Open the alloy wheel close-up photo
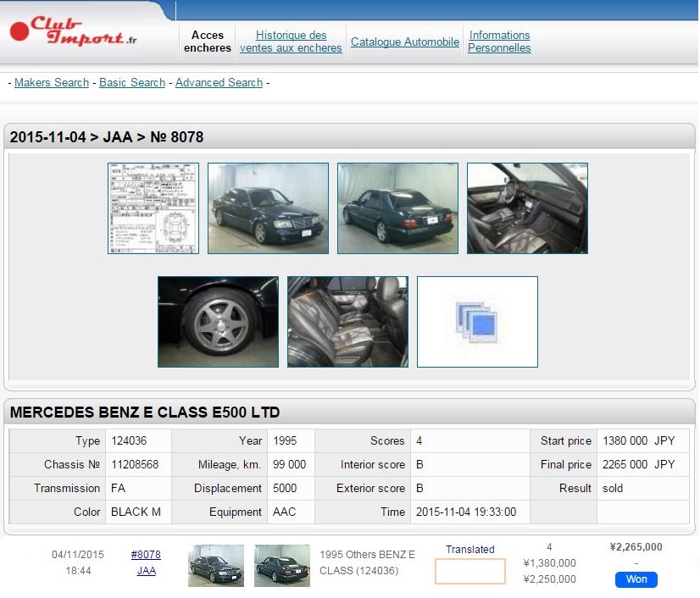The width and height of the screenshot is (700, 598). [x=218, y=322]
